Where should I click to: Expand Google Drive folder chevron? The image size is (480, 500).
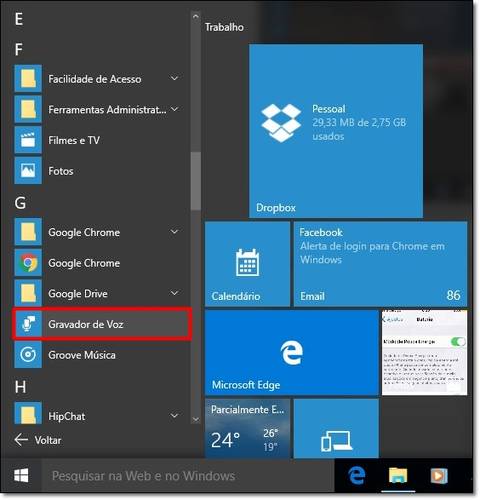(x=174, y=293)
